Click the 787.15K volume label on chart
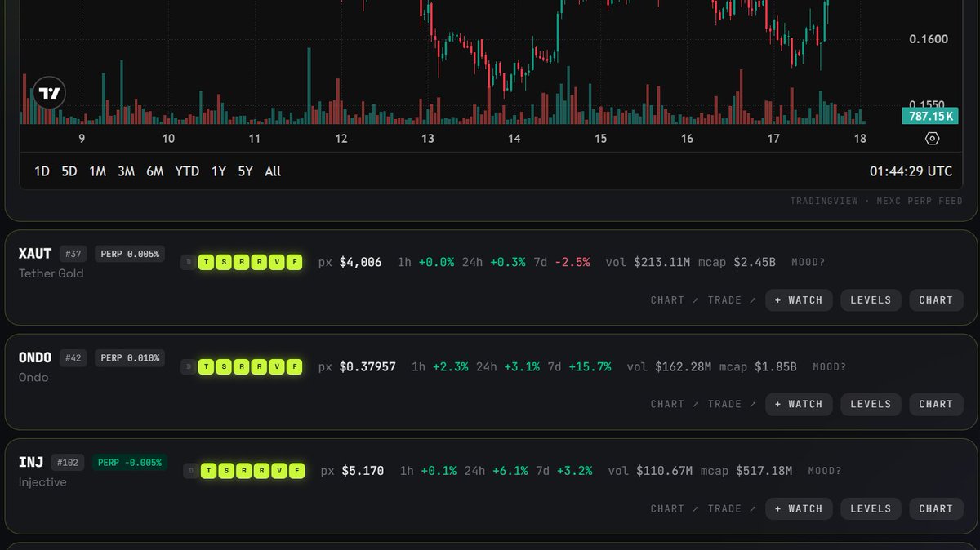The height and width of the screenshot is (550, 980). pyautogui.click(x=929, y=116)
